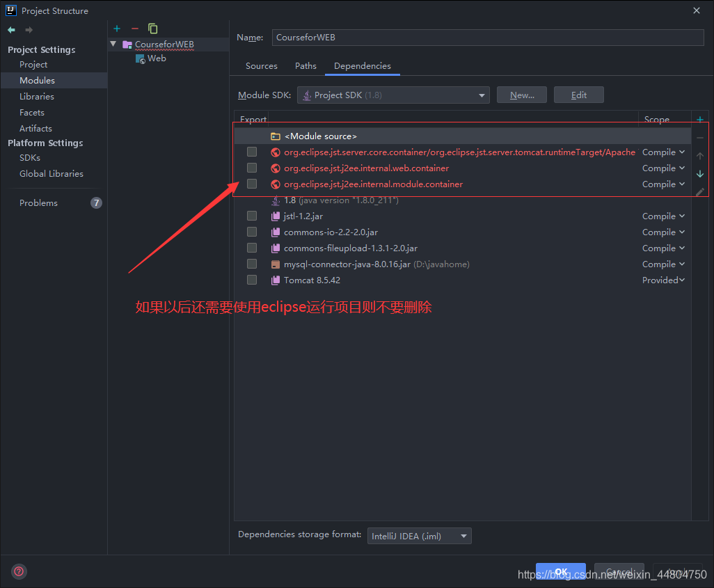Change scope of jstl-1.2.jar
Screen dimensions: 714x588
pyautogui.click(x=663, y=216)
